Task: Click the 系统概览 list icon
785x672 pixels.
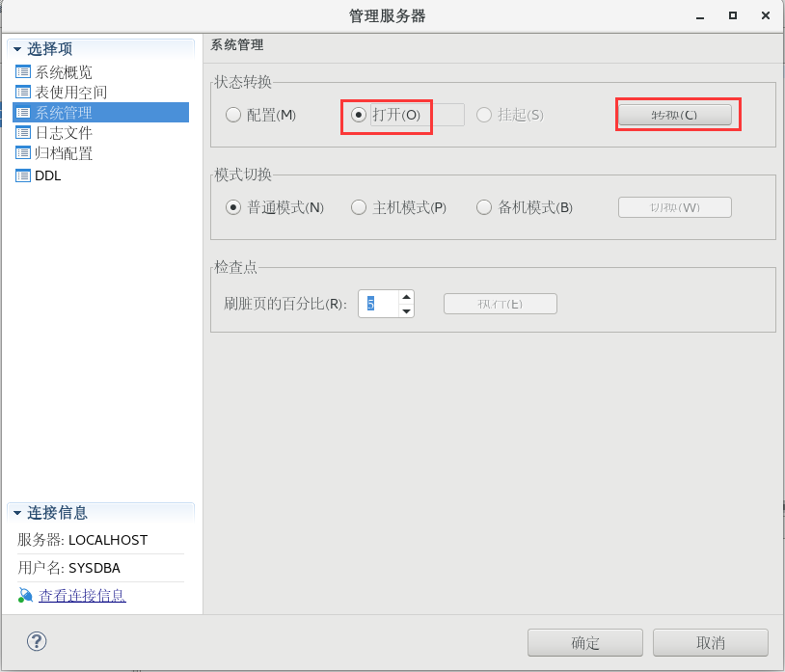Action: [x=23, y=72]
